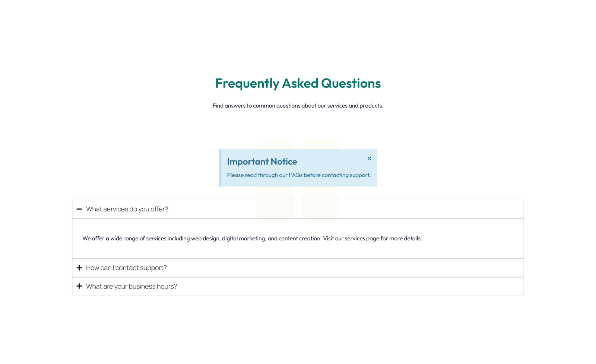The image size is (596, 364).
Task: Click the subtitle about common questions
Action: tap(298, 105)
